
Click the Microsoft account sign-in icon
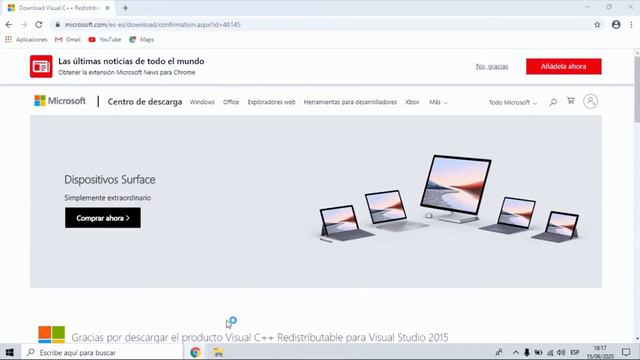point(591,101)
